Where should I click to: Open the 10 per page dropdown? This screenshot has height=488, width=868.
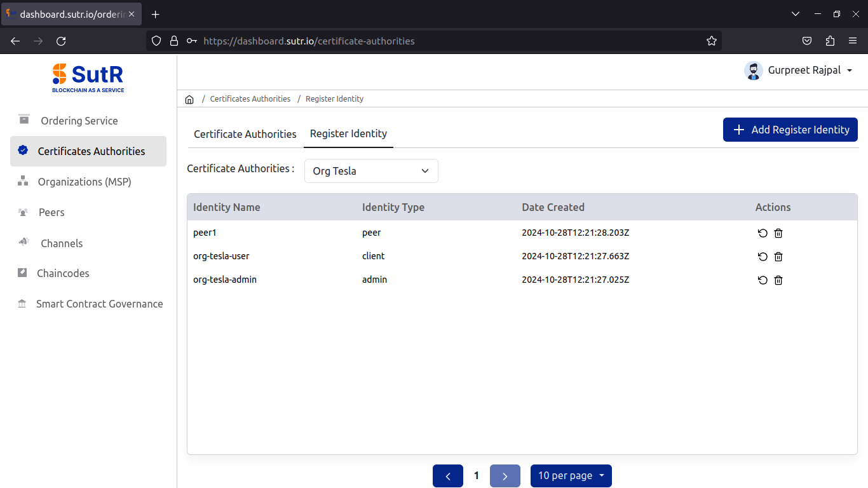[x=571, y=476]
